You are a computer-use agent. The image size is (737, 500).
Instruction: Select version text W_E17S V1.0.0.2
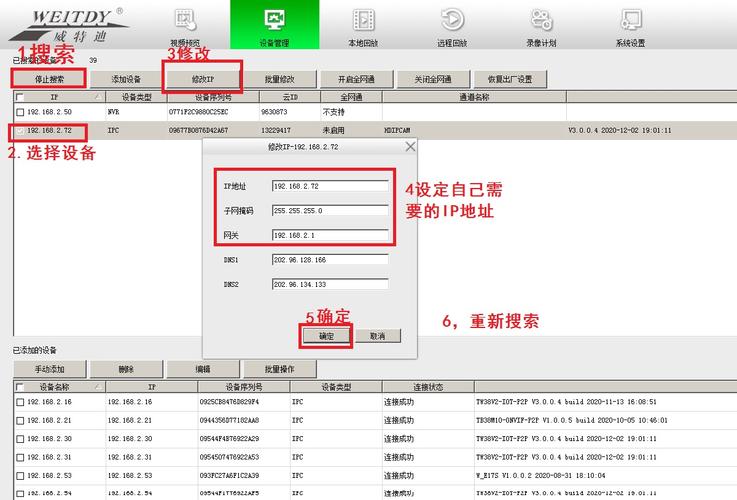coord(509,476)
